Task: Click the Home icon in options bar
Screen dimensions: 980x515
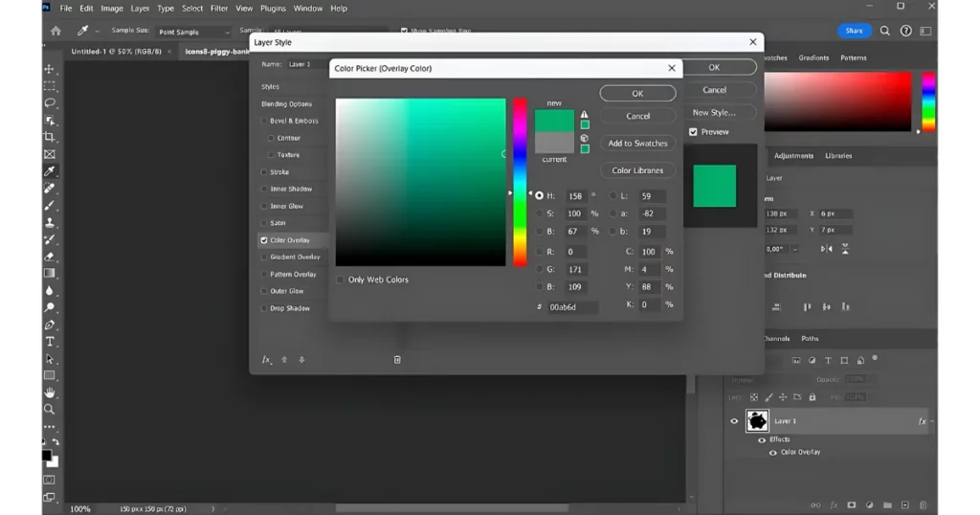Action: [x=56, y=31]
